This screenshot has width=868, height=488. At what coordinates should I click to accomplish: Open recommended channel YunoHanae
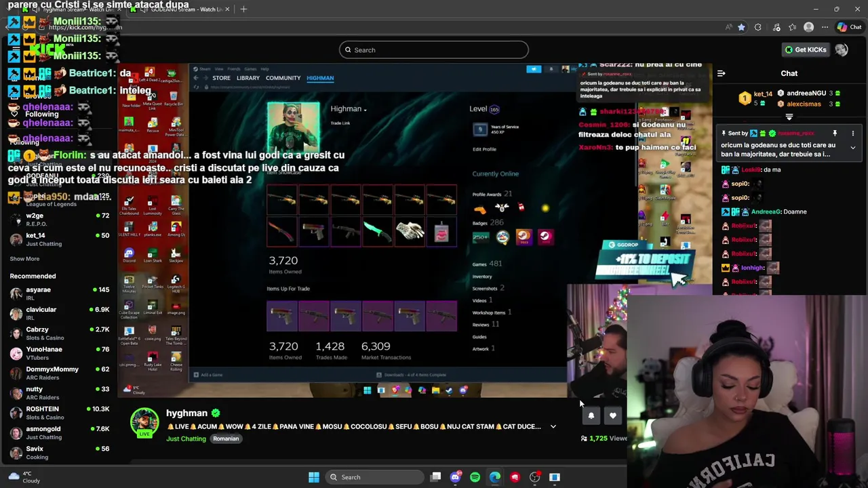tap(59, 353)
